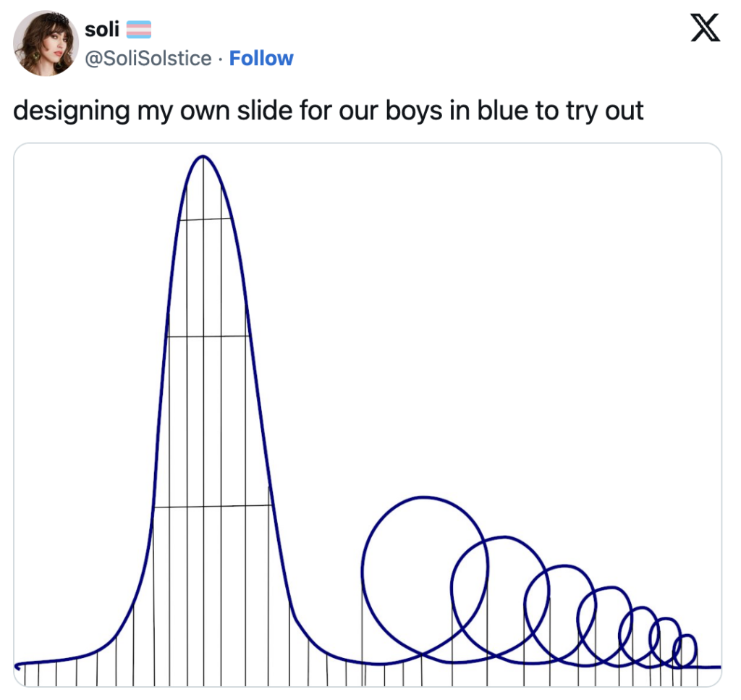This screenshot has height=700, width=741.
Task: Click the display name soli
Action: pos(102,29)
